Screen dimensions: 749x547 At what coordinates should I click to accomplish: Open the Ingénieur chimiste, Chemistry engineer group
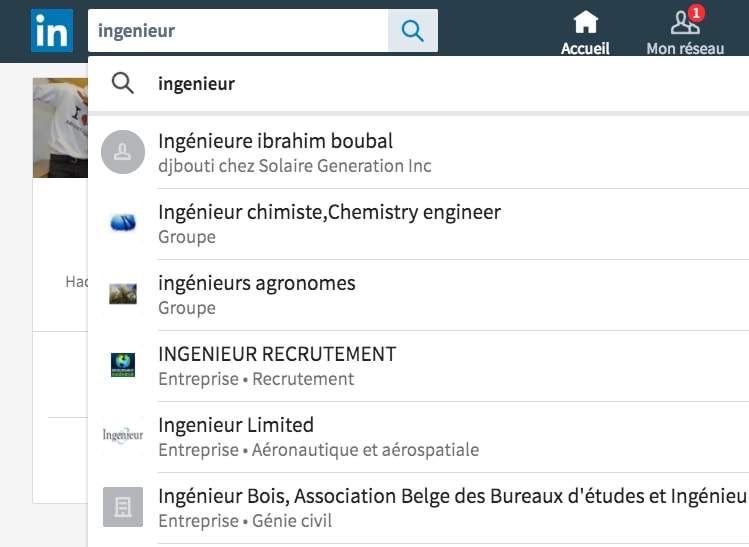tap(329, 212)
